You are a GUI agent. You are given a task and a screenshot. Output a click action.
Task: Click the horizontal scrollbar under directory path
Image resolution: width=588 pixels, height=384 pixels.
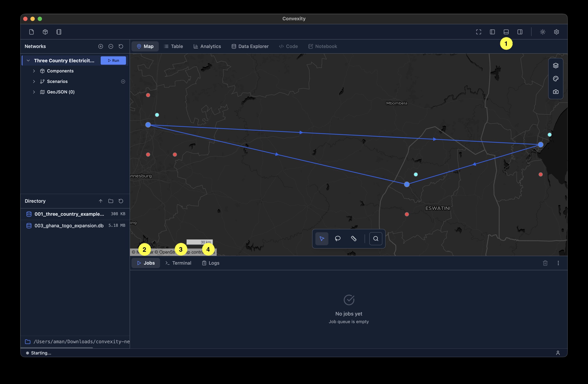coord(57,348)
